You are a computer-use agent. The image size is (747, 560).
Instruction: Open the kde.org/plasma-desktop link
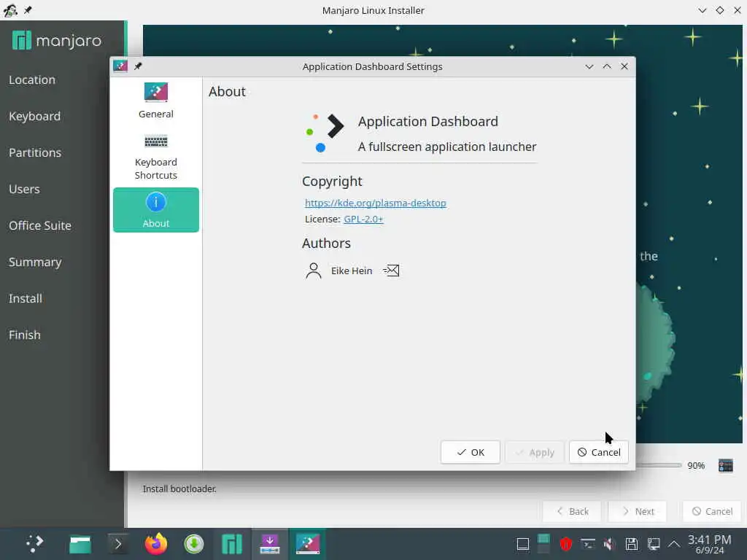click(x=376, y=203)
